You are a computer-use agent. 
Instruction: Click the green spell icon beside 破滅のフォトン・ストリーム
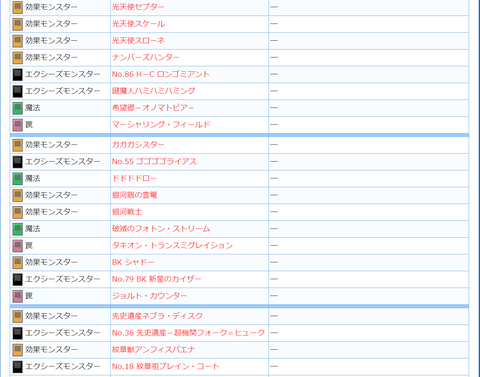(17, 229)
